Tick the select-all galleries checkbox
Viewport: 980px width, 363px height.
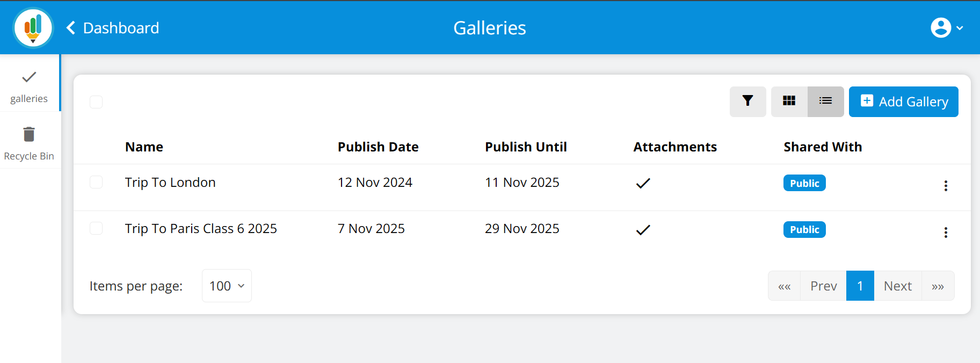click(96, 102)
